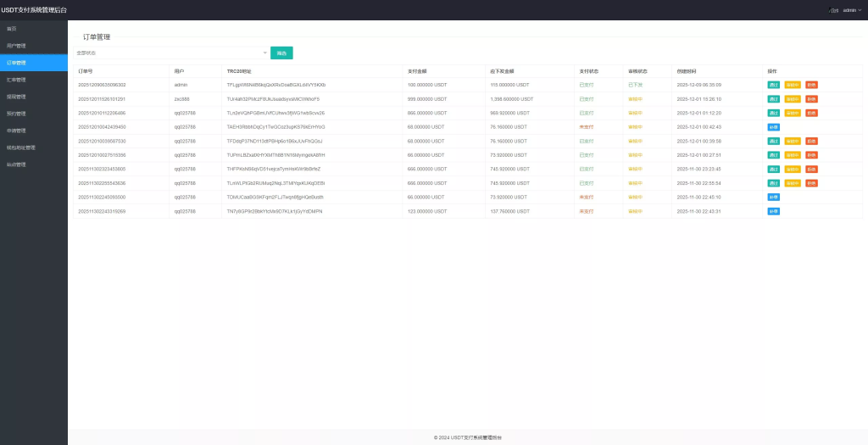The width and height of the screenshot is (868, 445).
Task: Click order number 202512090635096302
Action: point(102,85)
